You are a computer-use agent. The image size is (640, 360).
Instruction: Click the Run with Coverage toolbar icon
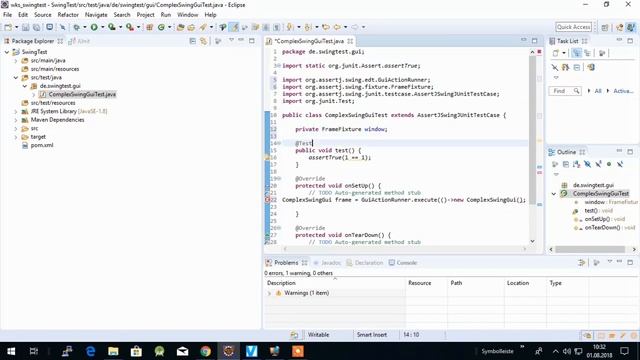click(x=112, y=27)
